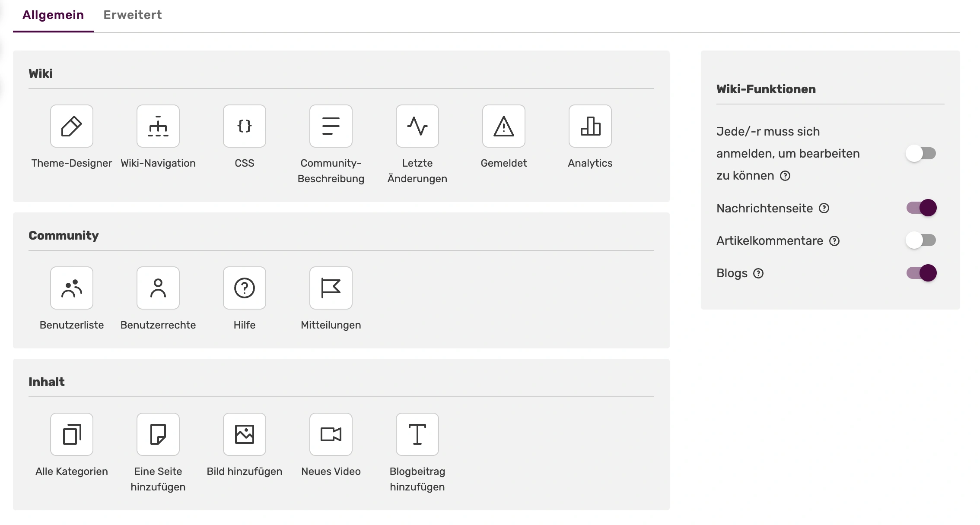Open the CSS editor icon
This screenshot has width=980, height=525.
[245, 126]
